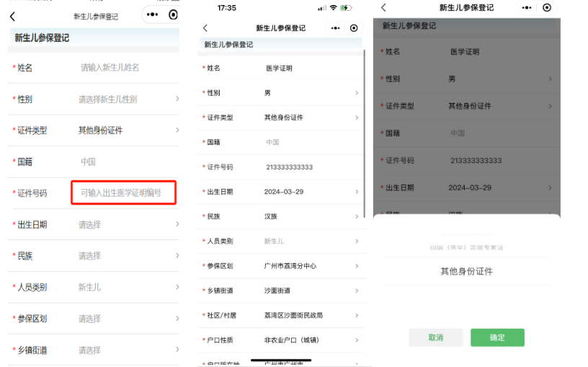Click the middle screenshot's vertical scrollbar
The height and width of the screenshot is (367, 588).
pos(364,133)
